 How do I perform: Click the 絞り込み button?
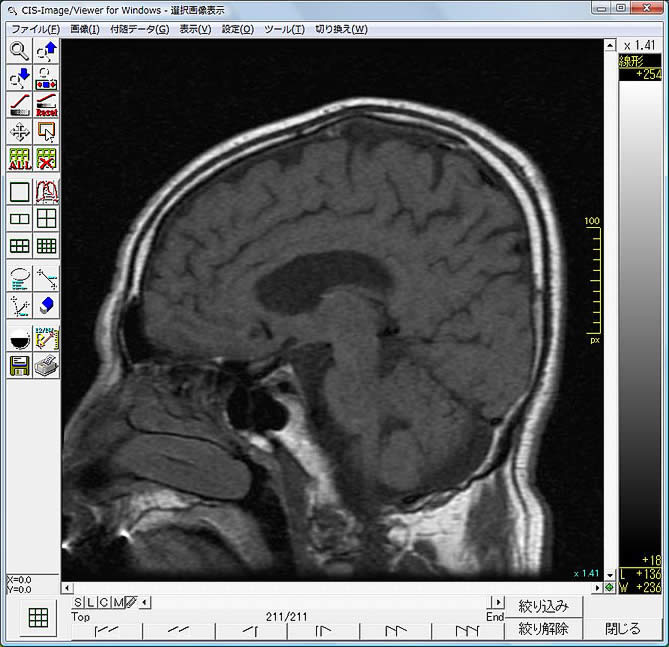(544, 606)
